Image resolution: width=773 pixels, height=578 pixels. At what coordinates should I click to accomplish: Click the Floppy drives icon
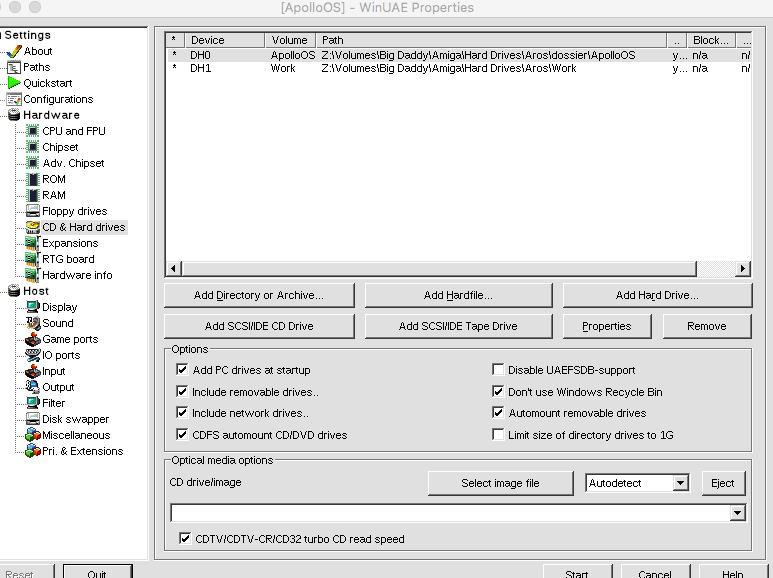(33, 211)
